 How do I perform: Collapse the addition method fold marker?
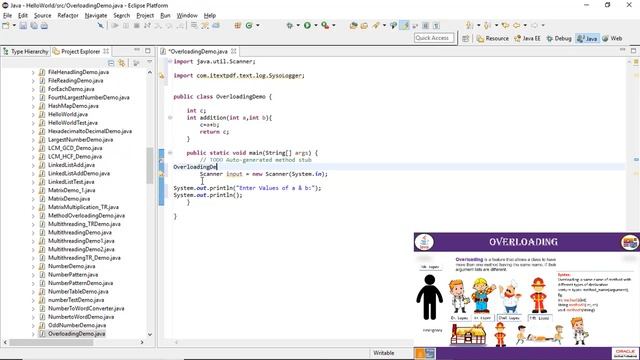tap(170, 118)
